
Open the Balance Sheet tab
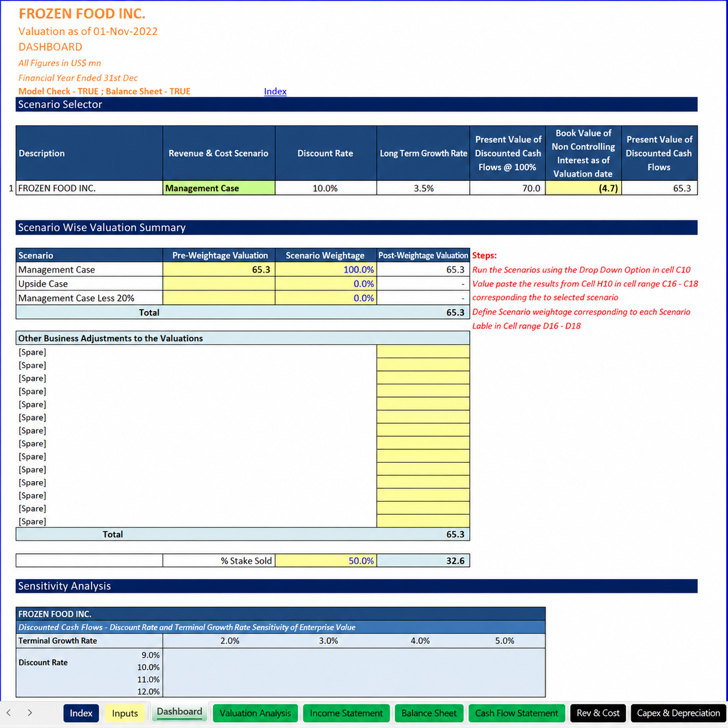coord(429,713)
